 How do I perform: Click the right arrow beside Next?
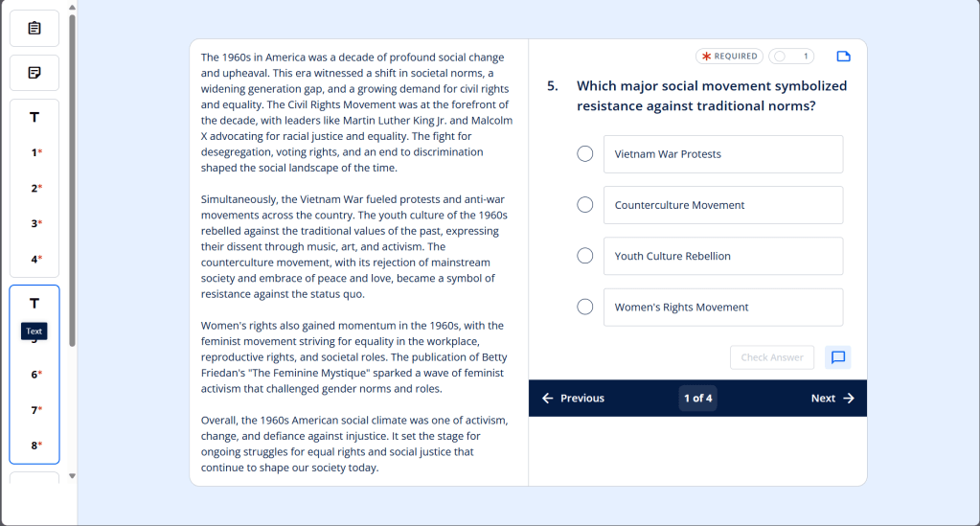click(849, 399)
